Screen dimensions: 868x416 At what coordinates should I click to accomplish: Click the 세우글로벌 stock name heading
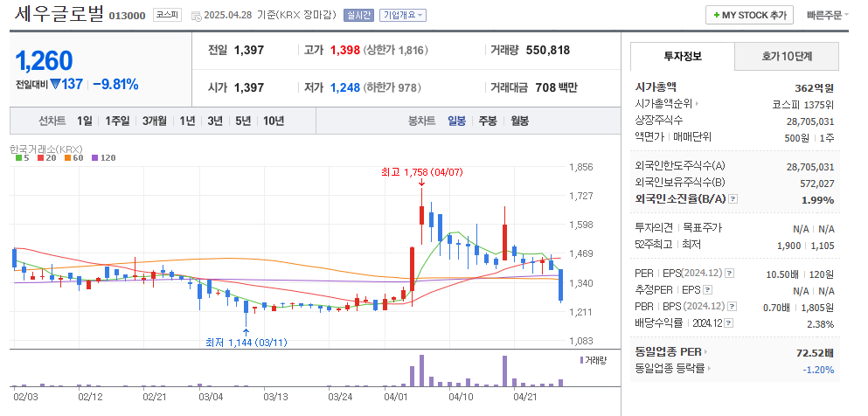tap(59, 14)
